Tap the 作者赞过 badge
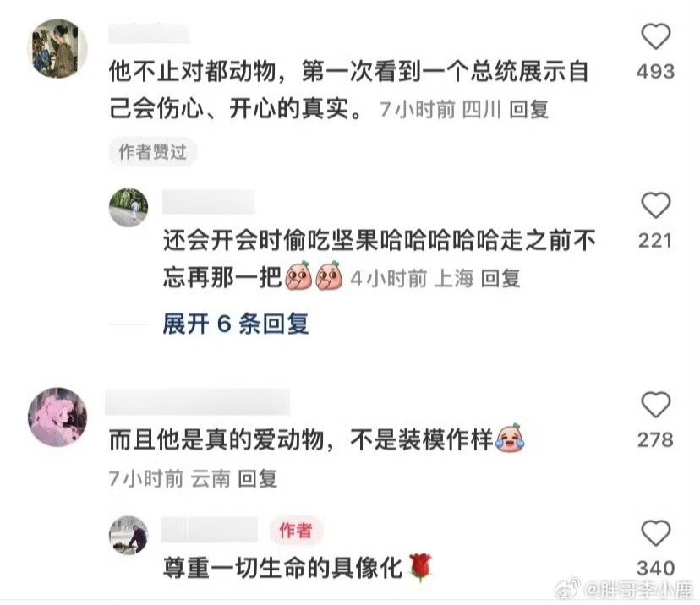The height and width of the screenshot is (605, 700). coord(152,152)
